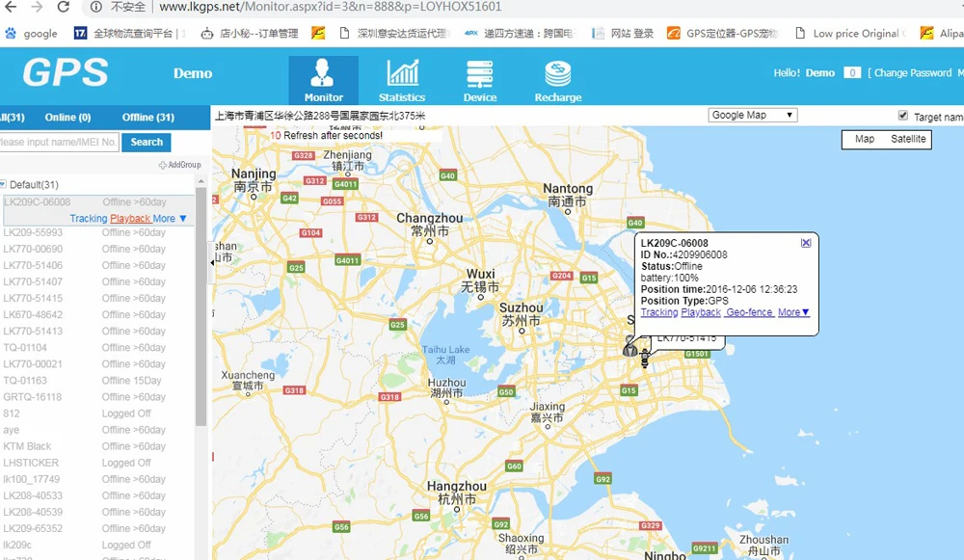
Task: Collapse the Default(31) group
Action: click(x=3, y=184)
